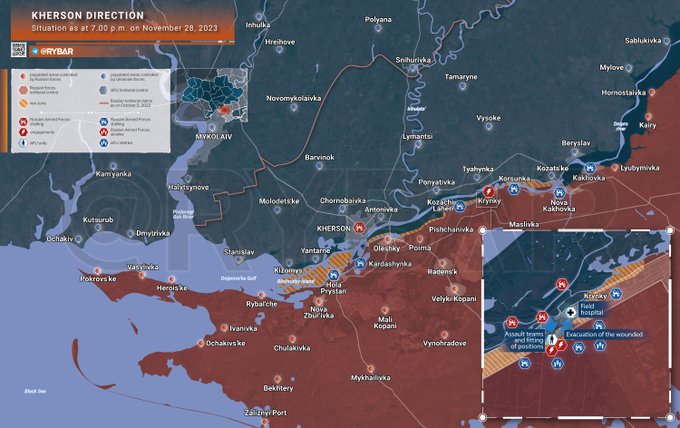Click the legend's red Russian airstrikes icon

point(104,132)
